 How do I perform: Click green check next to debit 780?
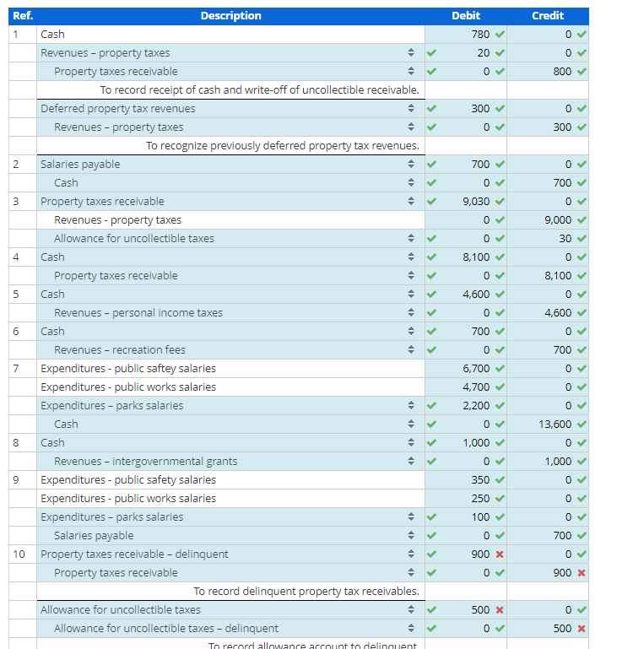(x=500, y=35)
